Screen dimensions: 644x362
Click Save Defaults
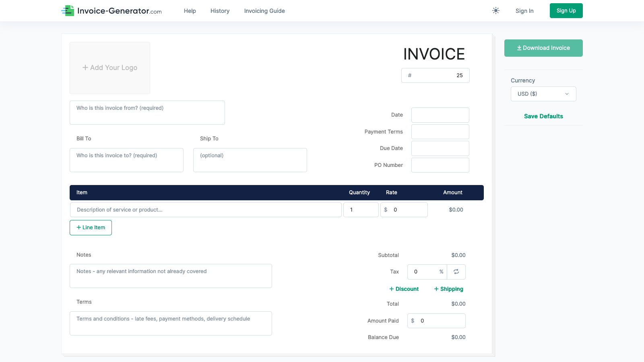pyautogui.click(x=543, y=116)
